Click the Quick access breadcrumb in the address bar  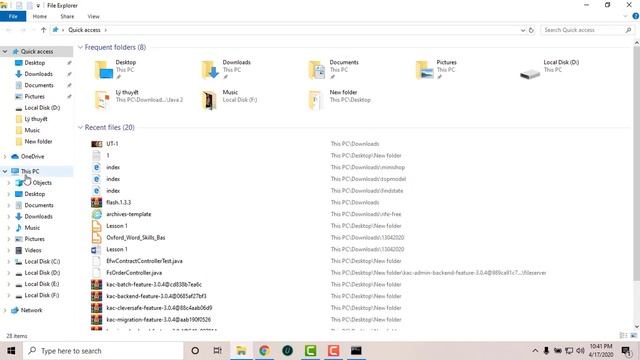(x=84, y=30)
